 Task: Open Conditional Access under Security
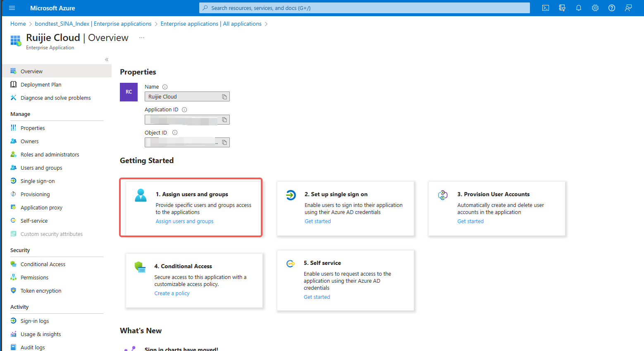(43, 264)
